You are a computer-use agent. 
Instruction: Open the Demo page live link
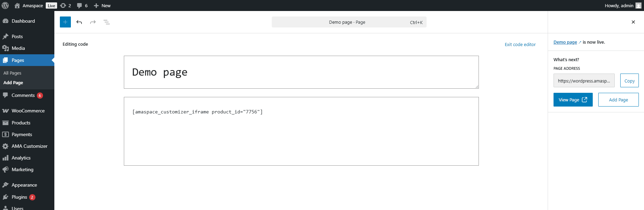565,42
